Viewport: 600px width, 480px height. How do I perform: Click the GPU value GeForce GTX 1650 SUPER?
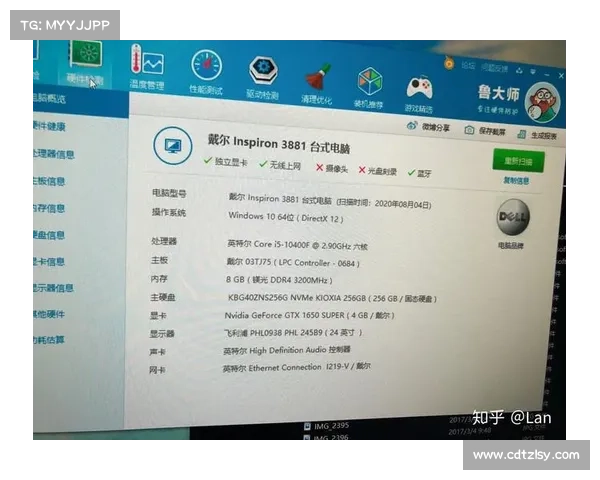309,315
